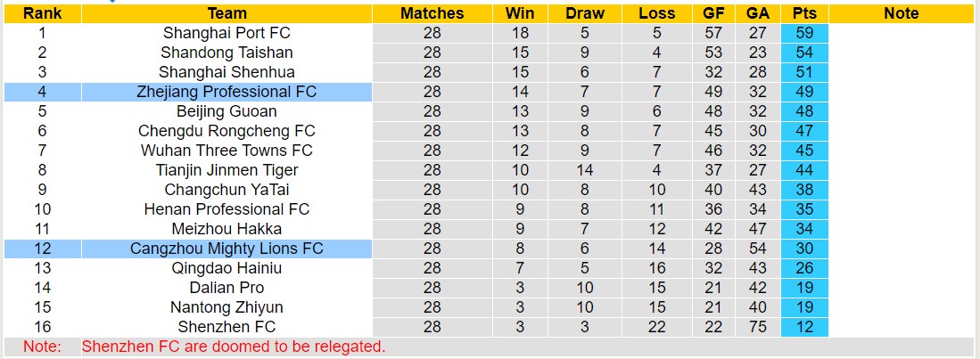Screen dimensions: 980x359
Task: Click the Draw column header
Action: 585,13
